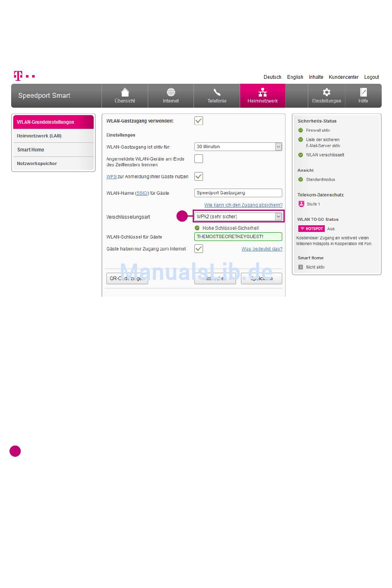Click the QR-Code zeigen button

127,279
